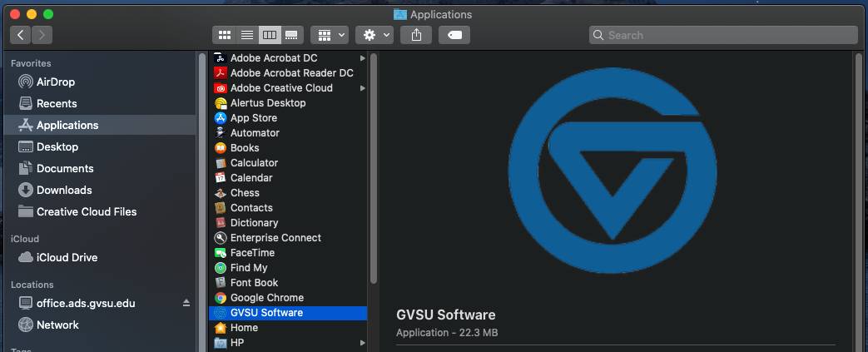Click the Edit Tags toolbar button
Image resolution: width=868 pixels, height=352 pixels.
[458, 35]
